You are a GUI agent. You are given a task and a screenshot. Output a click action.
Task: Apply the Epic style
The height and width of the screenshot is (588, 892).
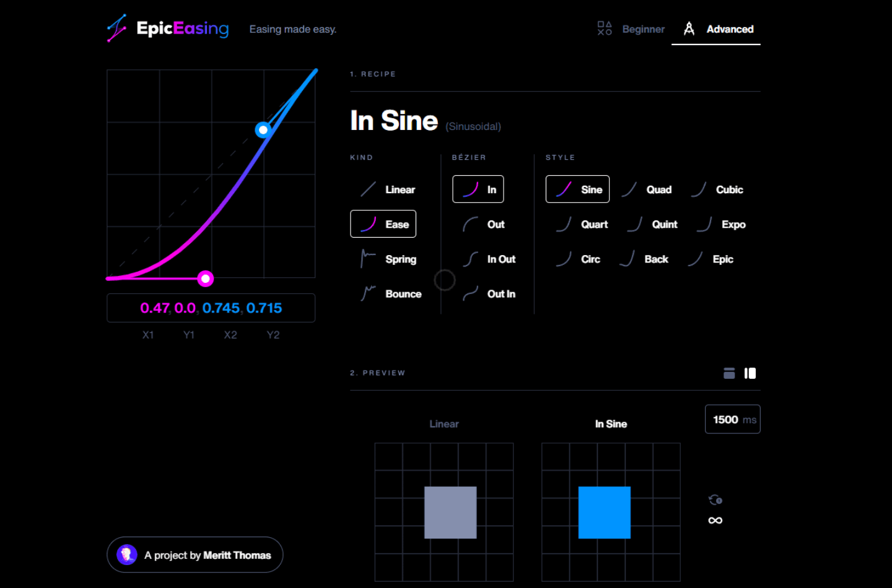coord(711,259)
